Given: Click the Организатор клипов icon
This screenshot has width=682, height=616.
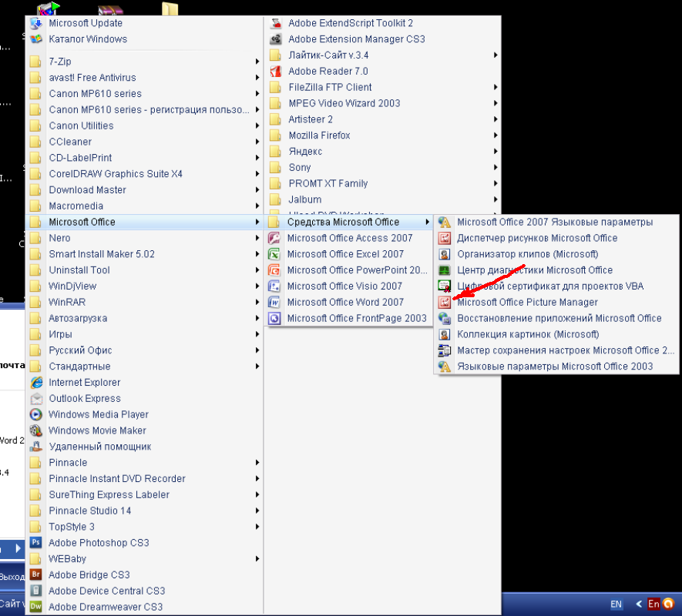Looking at the screenshot, I should point(444,254).
